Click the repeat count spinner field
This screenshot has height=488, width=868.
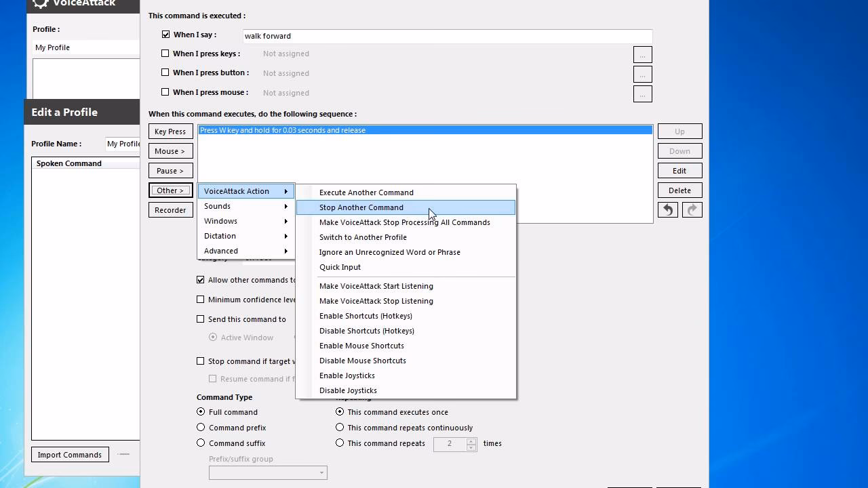coord(456,444)
